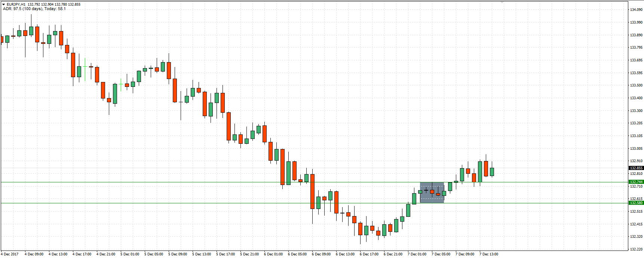Click the 133.300 price scale label
This screenshot has width=644, height=258.
click(x=636, y=111)
